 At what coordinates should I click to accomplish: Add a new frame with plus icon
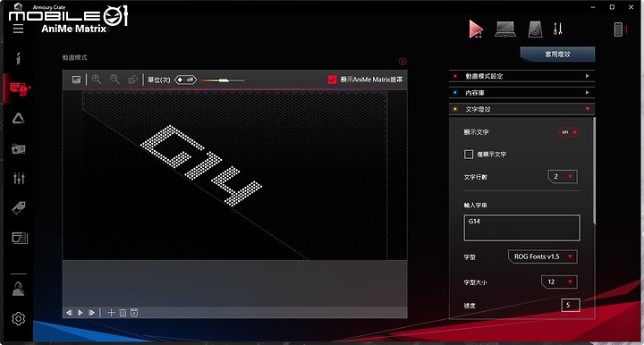(111, 313)
